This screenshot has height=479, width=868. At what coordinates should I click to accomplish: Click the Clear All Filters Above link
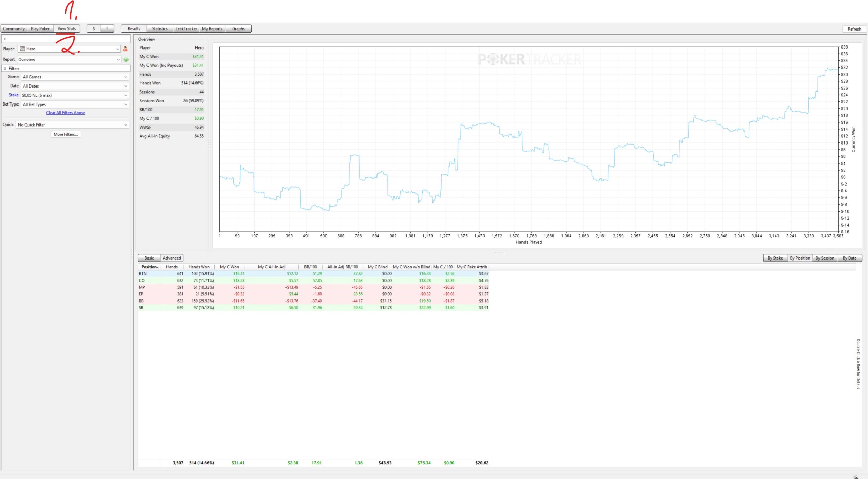(66, 113)
